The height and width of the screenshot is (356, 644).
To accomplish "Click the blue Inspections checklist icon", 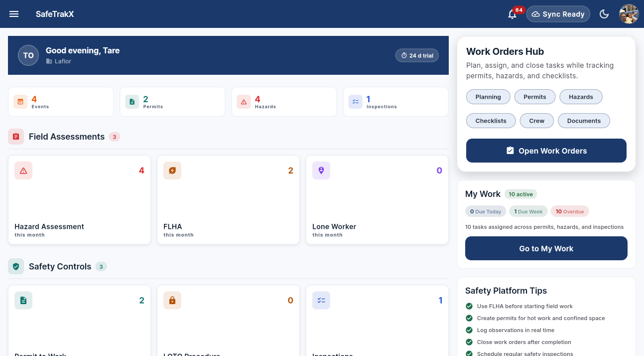I will click(356, 102).
